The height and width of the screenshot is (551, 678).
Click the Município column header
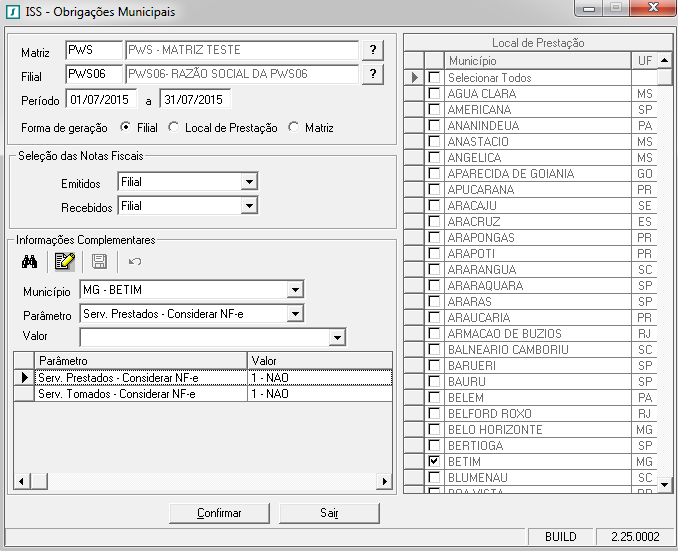tap(538, 61)
